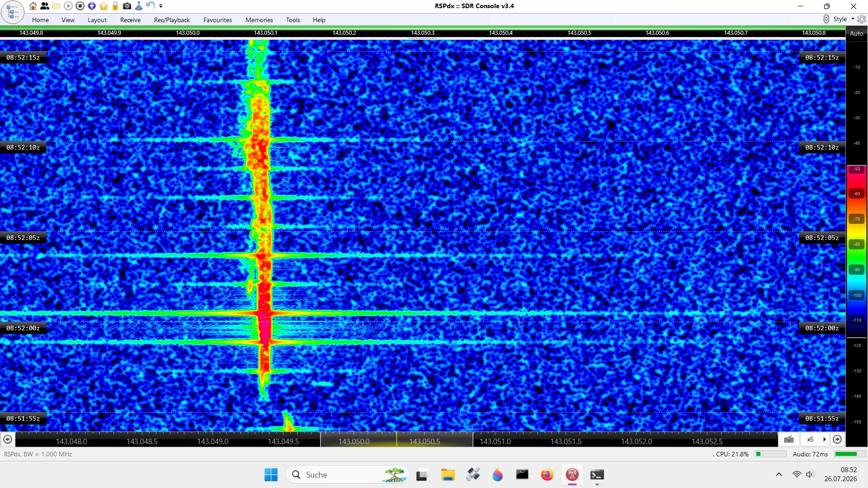
Task: Click 143.049.0 on the bottom frequency ruler
Action: point(212,441)
